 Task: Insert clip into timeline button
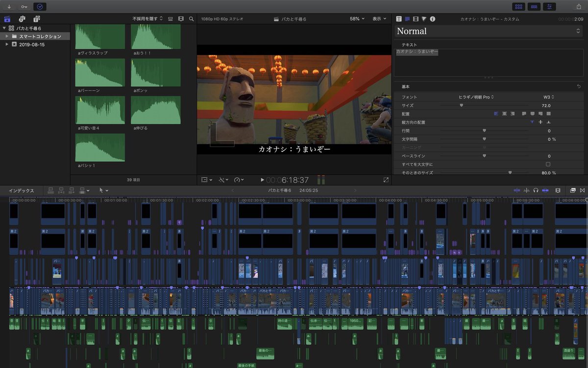(x=62, y=190)
